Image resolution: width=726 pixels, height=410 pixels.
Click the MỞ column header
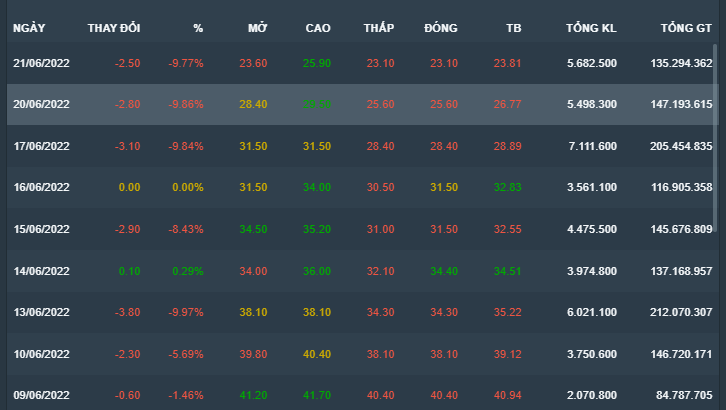257,28
